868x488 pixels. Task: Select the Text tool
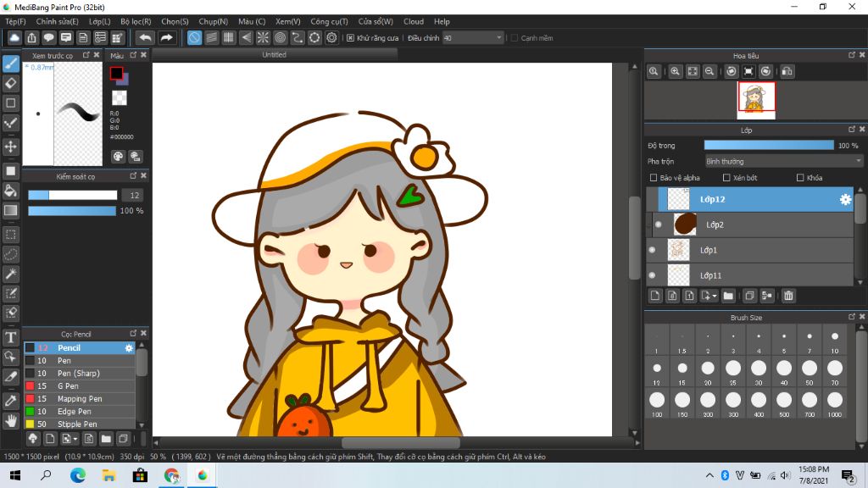click(x=11, y=337)
